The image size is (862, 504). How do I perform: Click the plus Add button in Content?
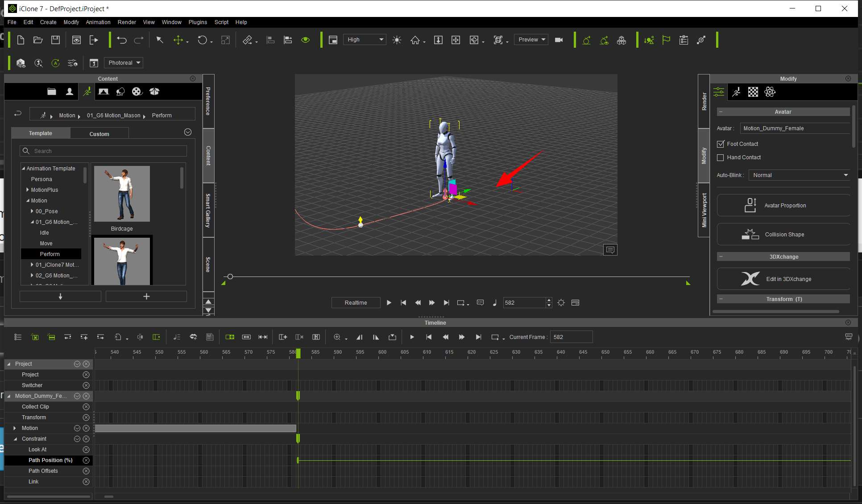pos(146,297)
